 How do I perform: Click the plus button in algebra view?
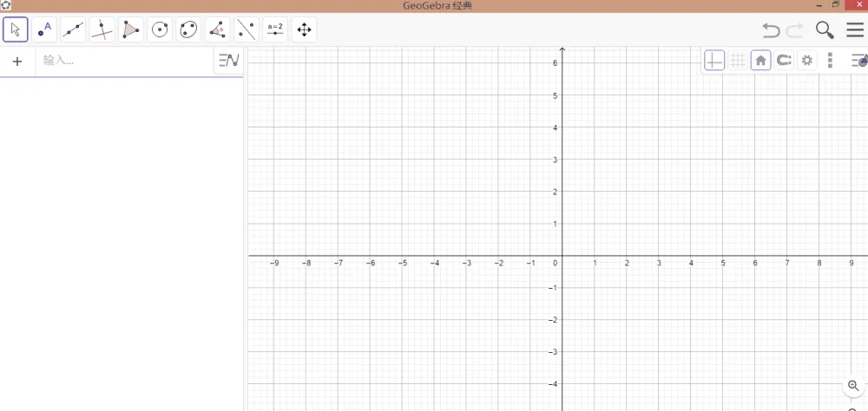click(x=17, y=62)
